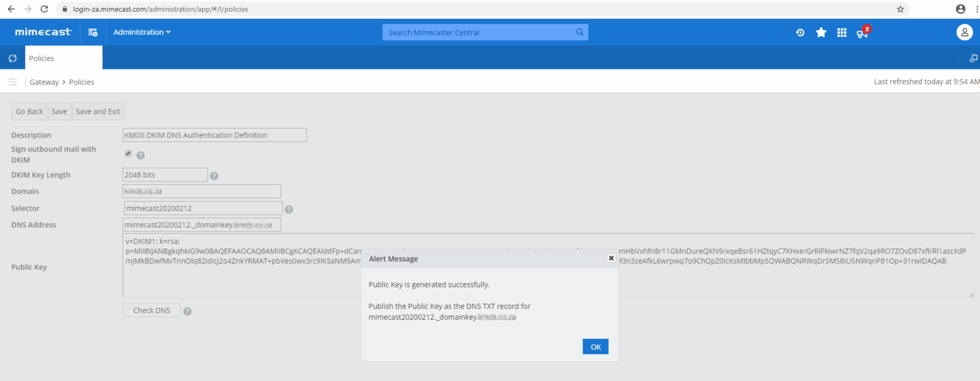Click the Save and Exit button
980x381 pixels.
tap(98, 112)
